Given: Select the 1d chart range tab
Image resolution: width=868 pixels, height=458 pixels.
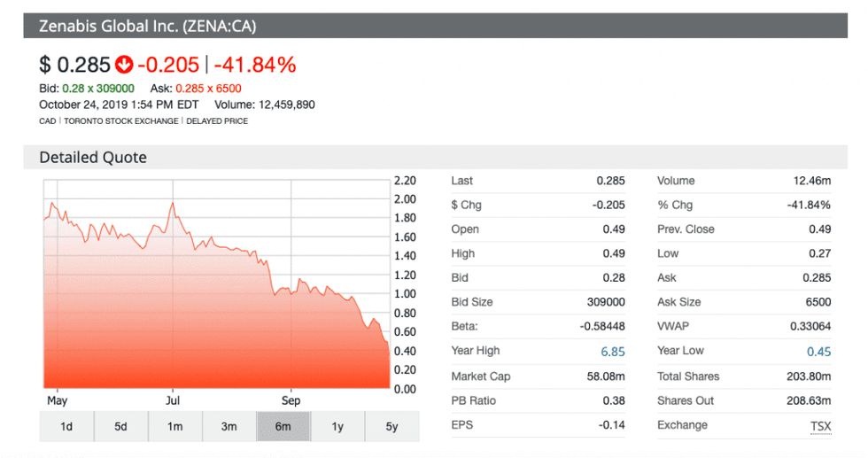Looking at the screenshot, I should [x=66, y=427].
